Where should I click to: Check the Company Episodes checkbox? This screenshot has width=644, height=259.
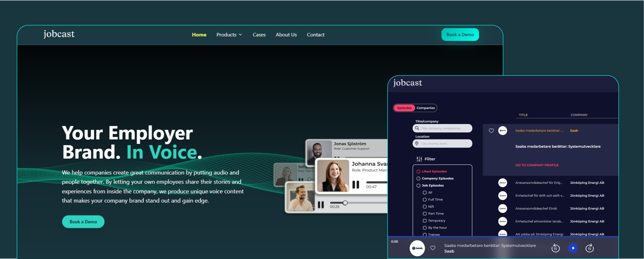coord(418,178)
